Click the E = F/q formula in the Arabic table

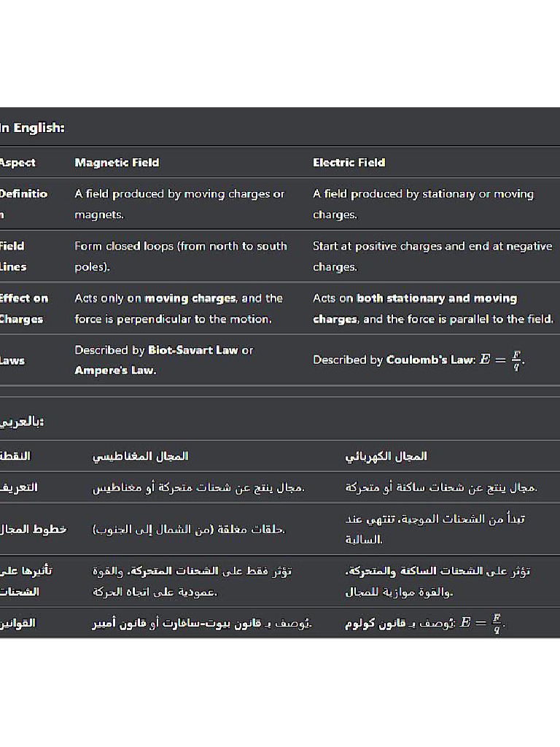[483, 624]
